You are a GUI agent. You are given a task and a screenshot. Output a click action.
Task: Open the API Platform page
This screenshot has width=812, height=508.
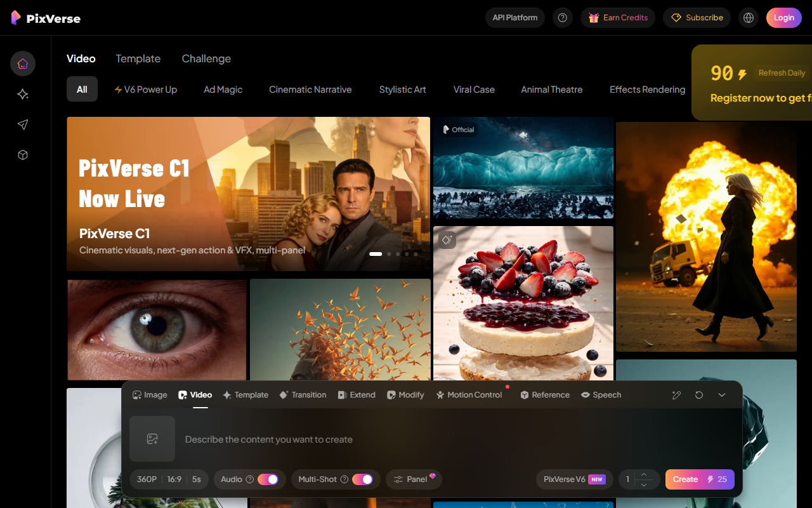coord(515,18)
